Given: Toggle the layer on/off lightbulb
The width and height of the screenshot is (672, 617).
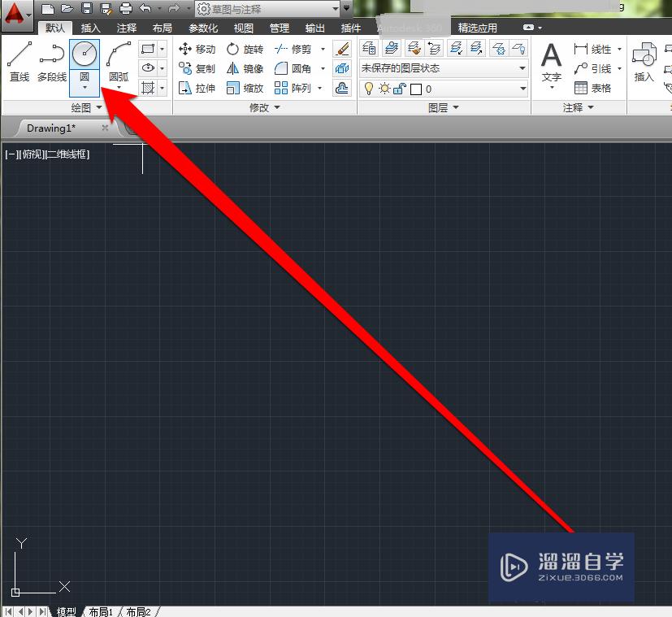Looking at the screenshot, I should 368,89.
